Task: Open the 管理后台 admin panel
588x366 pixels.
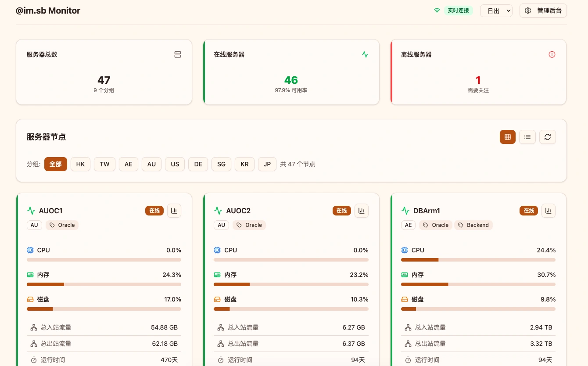Action: (543, 11)
